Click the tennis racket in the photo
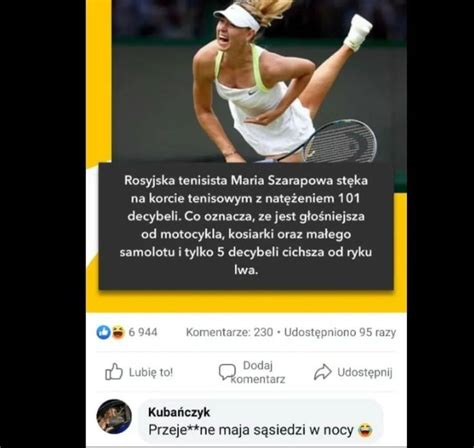474x448 pixels. click(337, 142)
